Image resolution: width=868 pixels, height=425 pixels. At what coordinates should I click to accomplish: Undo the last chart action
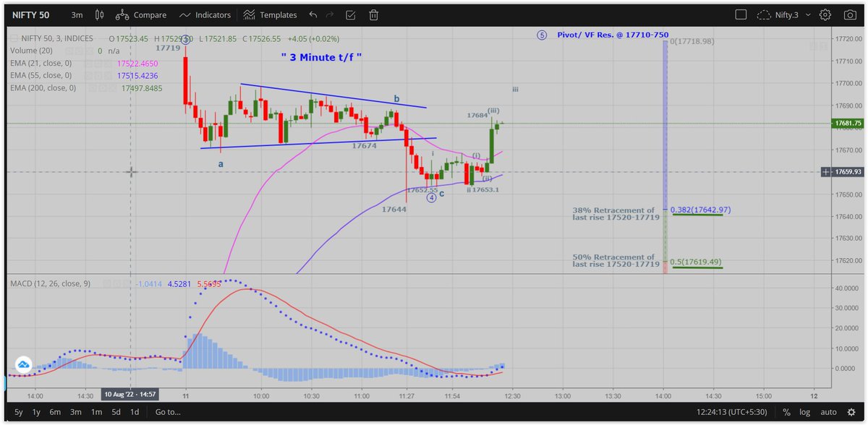coord(312,14)
